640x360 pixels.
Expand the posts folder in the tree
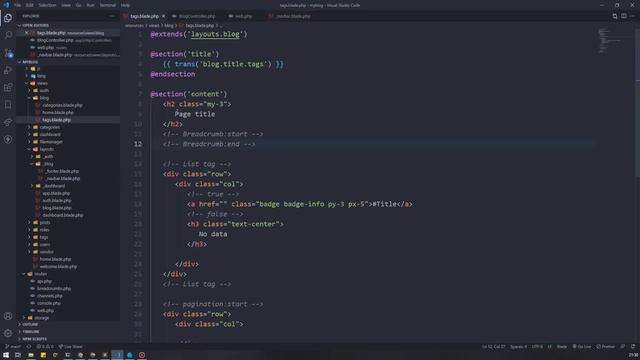click(x=68, y=222)
